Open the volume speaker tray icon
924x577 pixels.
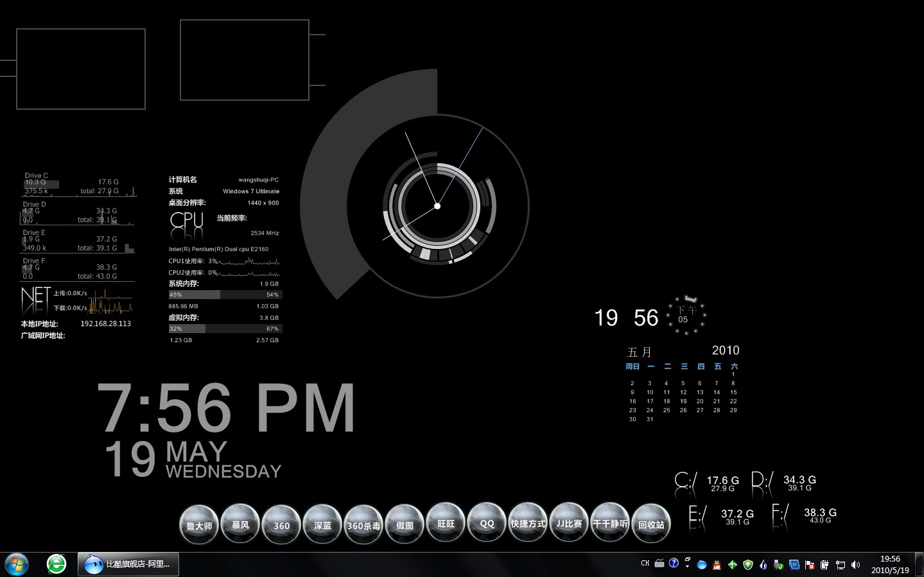coord(855,565)
